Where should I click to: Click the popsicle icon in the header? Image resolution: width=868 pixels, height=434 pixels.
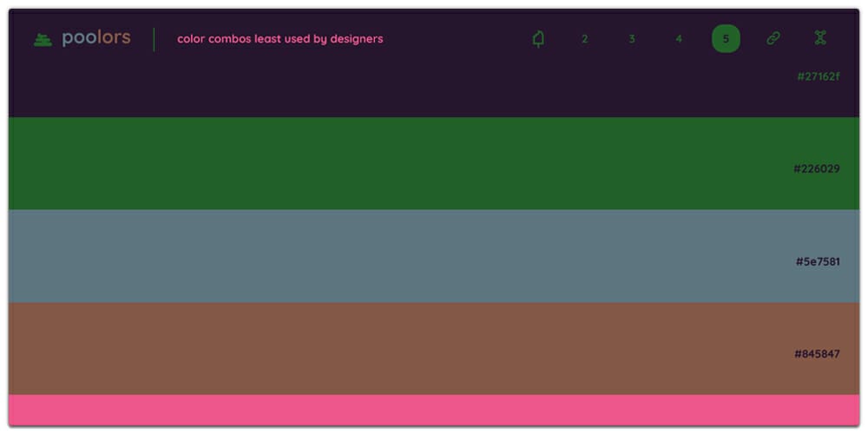tap(538, 39)
